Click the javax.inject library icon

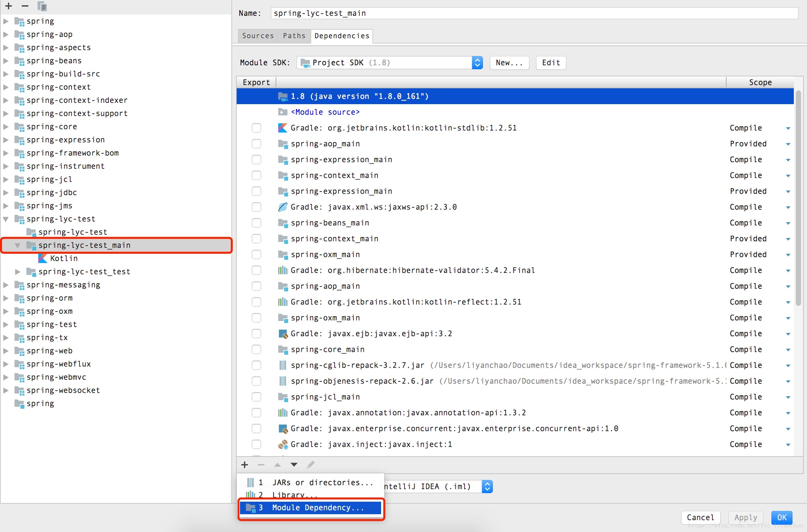(x=283, y=444)
